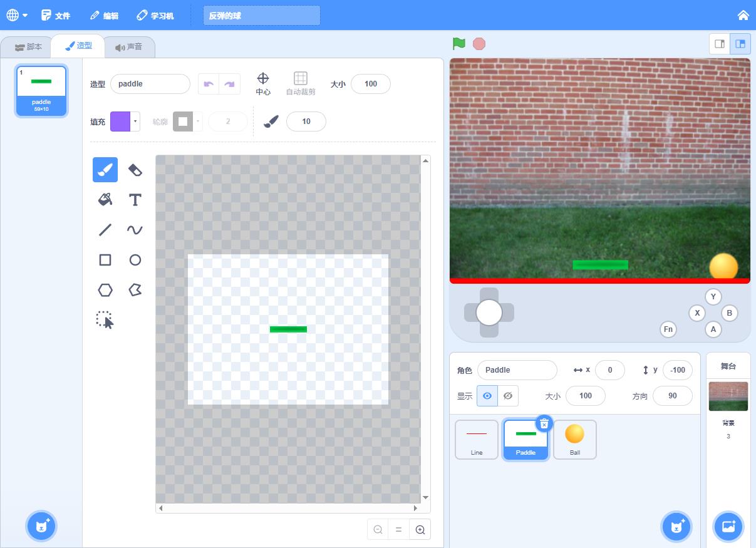The height and width of the screenshot is (548, 756).
Task: Select the stage backdrop thumbnail
Action: pos(728,396)
